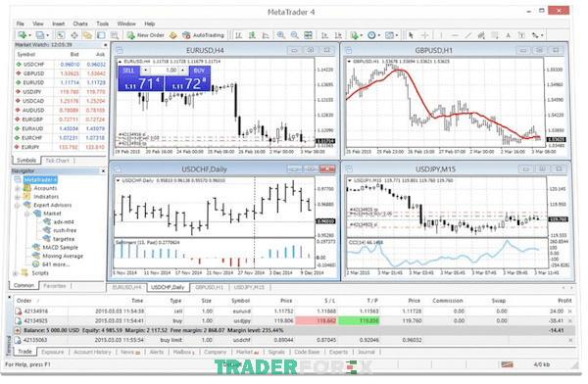Close the Navigator panel

(103, 171)
